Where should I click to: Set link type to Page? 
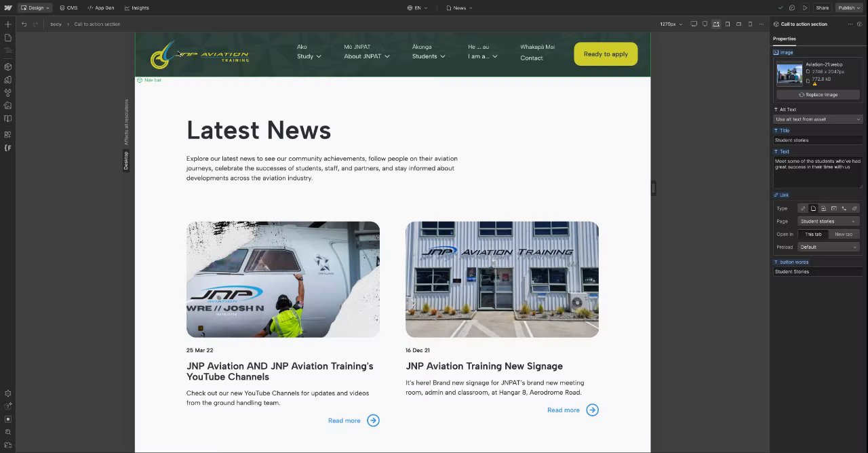point(813,208)
